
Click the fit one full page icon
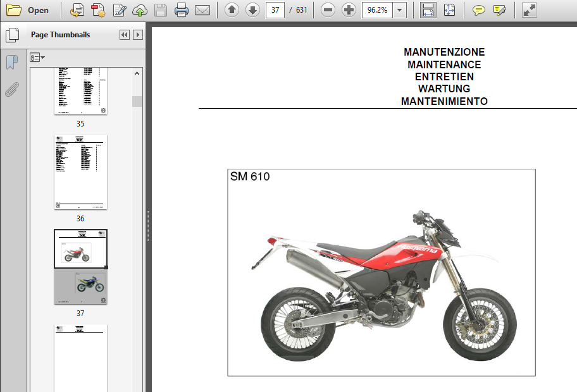pos(449,10)
